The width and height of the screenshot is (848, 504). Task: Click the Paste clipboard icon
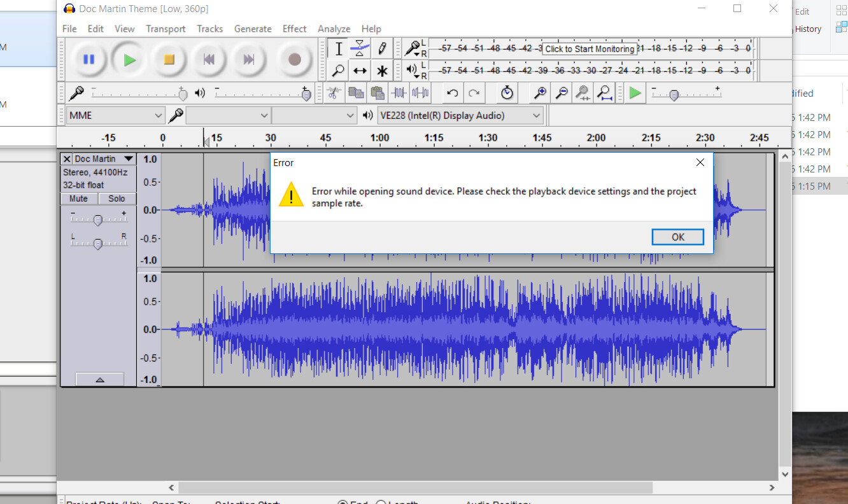pyautogui.click(x=378, y=93)
